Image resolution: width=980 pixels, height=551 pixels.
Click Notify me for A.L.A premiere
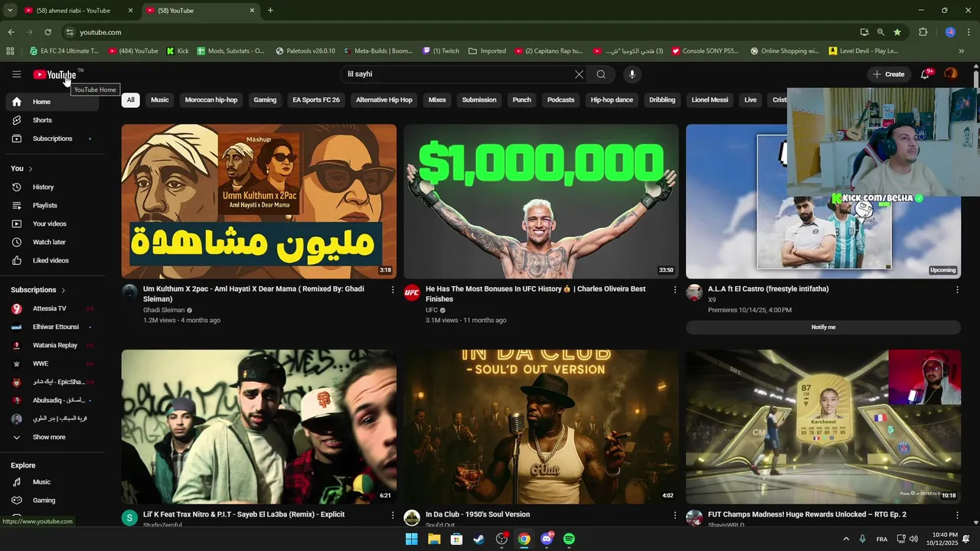tap(823, 327)
